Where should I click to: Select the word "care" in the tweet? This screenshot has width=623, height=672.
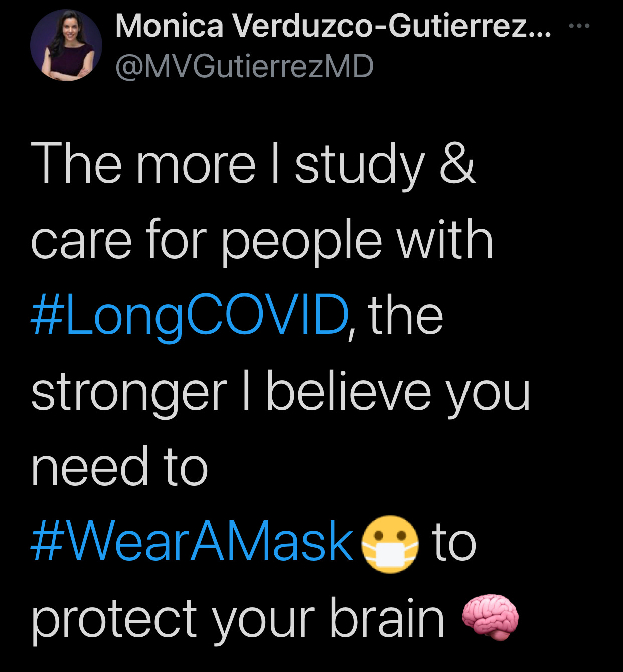coord(81,242)
